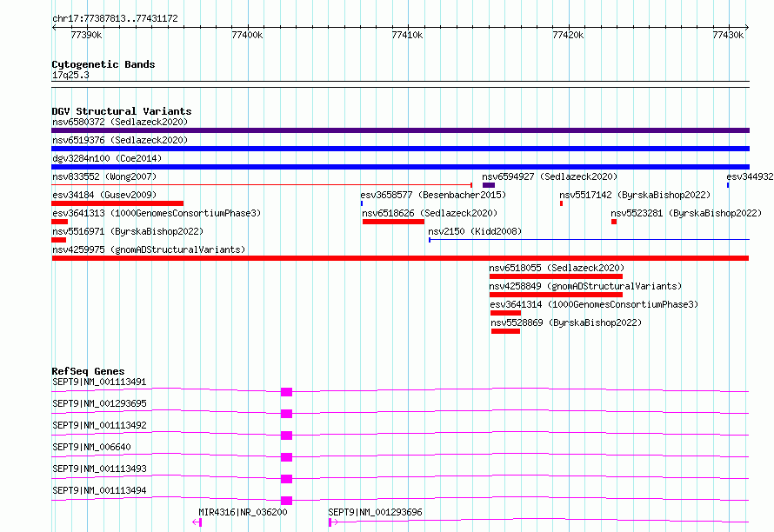The image size is (774, 532).
Task: Click the SEPT9|NM_001293696 transcript start glyph
Action: 333,522
